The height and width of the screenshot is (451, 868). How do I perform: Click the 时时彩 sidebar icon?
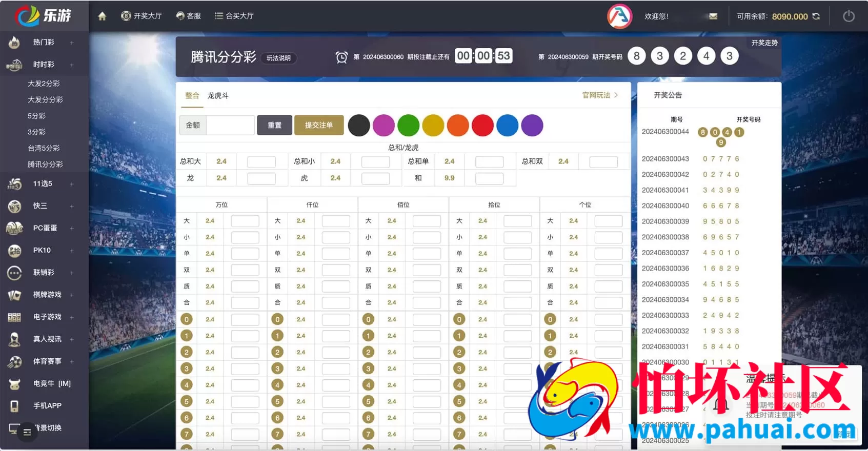[x=14, y=65]
